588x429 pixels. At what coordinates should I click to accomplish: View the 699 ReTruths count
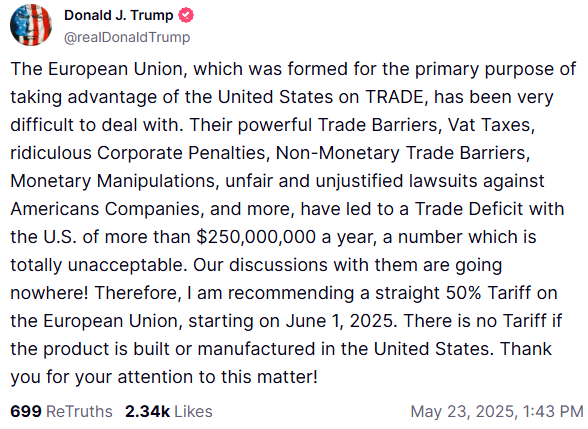click(26, 411)
